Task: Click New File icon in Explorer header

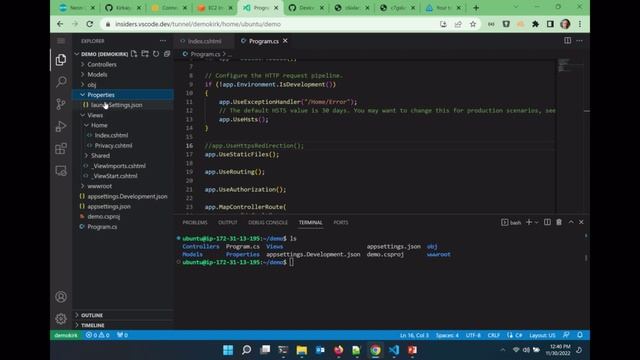Action: click(134, 54)
